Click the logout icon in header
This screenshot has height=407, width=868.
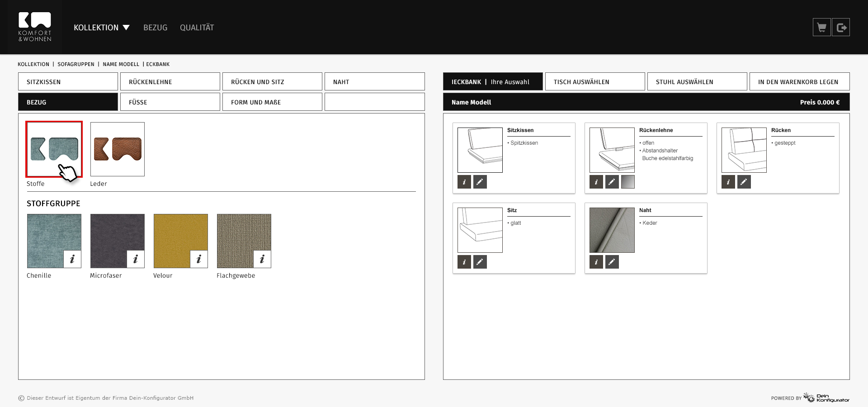[841, 28]
